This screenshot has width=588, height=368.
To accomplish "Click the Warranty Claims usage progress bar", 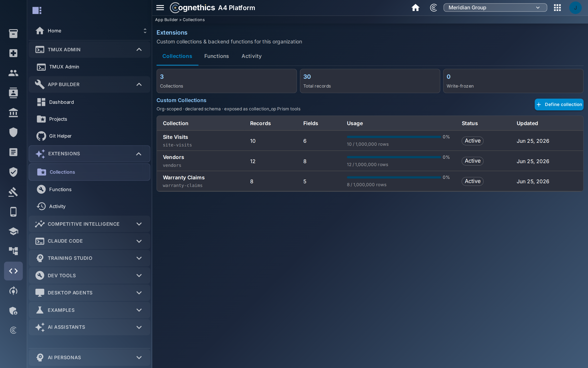I will coord(394,177).
